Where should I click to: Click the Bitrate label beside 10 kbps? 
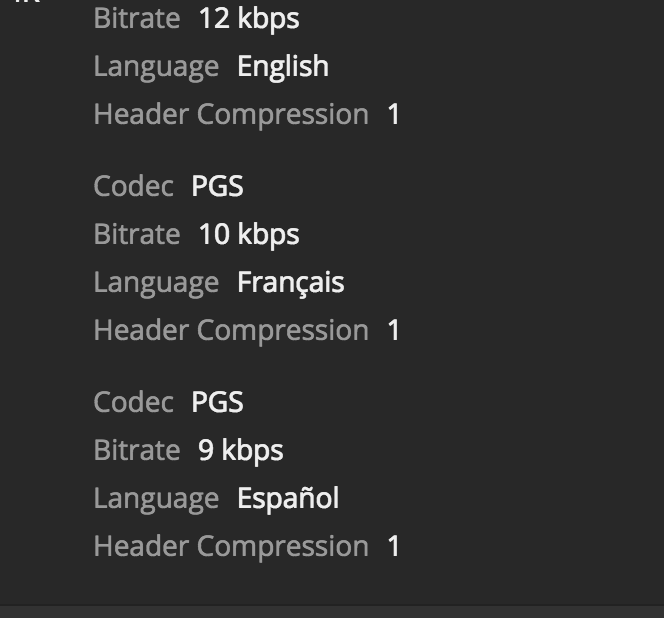click(136, 235)
